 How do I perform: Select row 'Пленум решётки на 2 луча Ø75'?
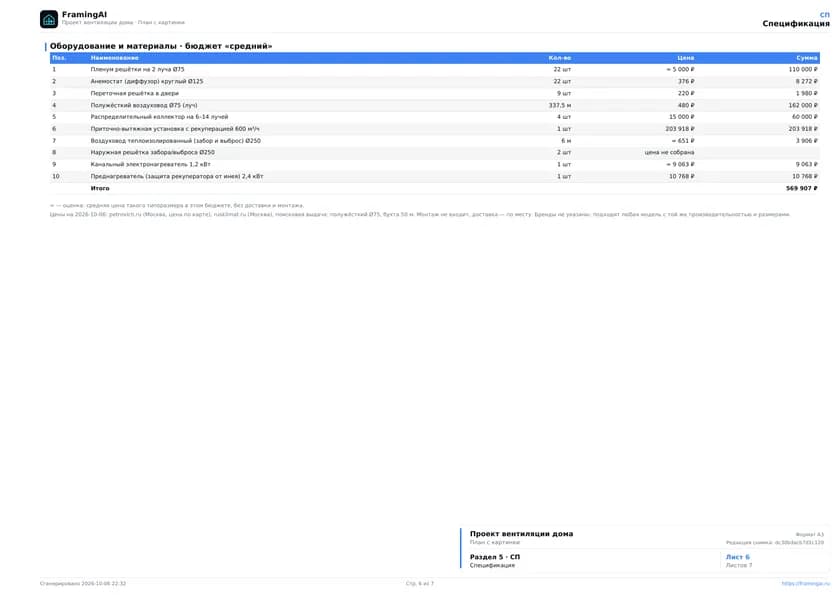435,70
